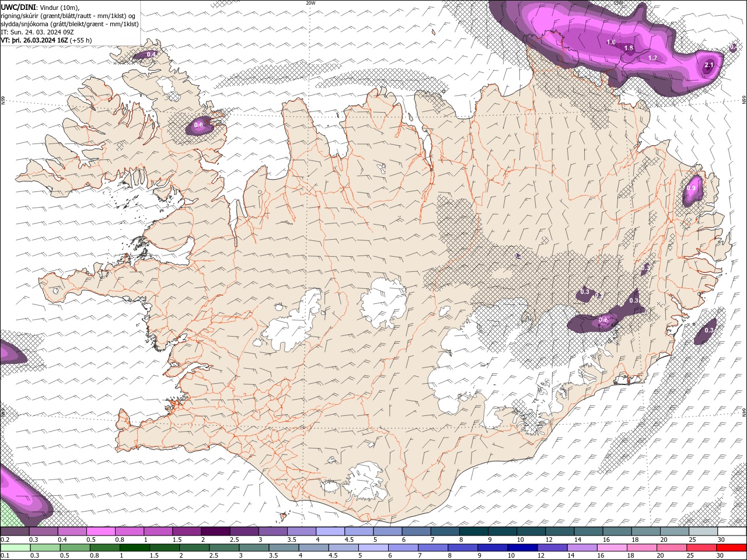Image resolution: width=747 pixels, height=560 pixels.
Task: Click upper legend swatch between 0.2 and 0.3
Action: (15, 531)
